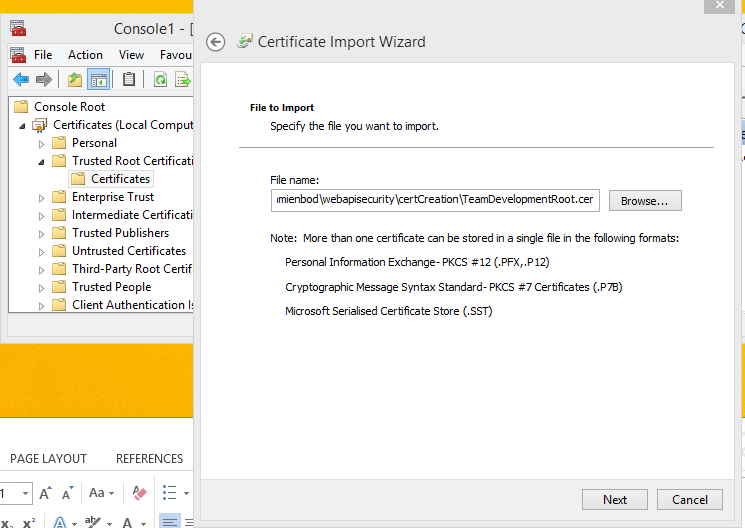
Task: Click the Export List toolbar icon
Action: 182,80
